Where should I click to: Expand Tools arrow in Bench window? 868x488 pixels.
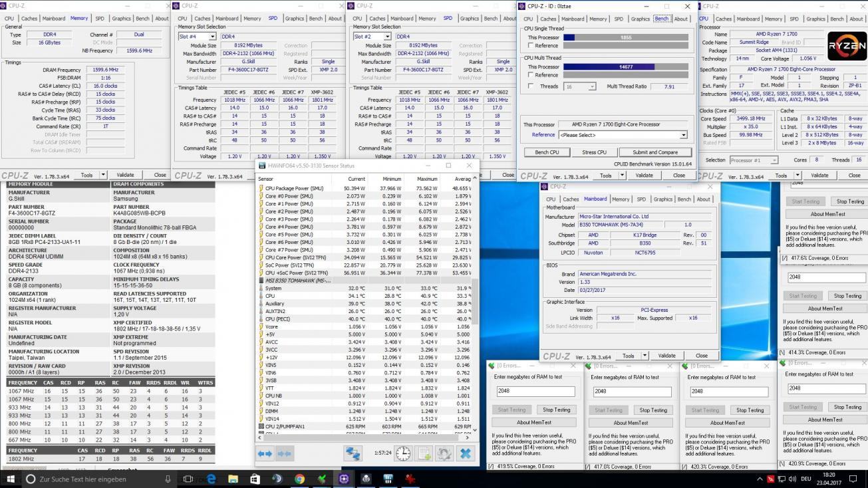623,176
